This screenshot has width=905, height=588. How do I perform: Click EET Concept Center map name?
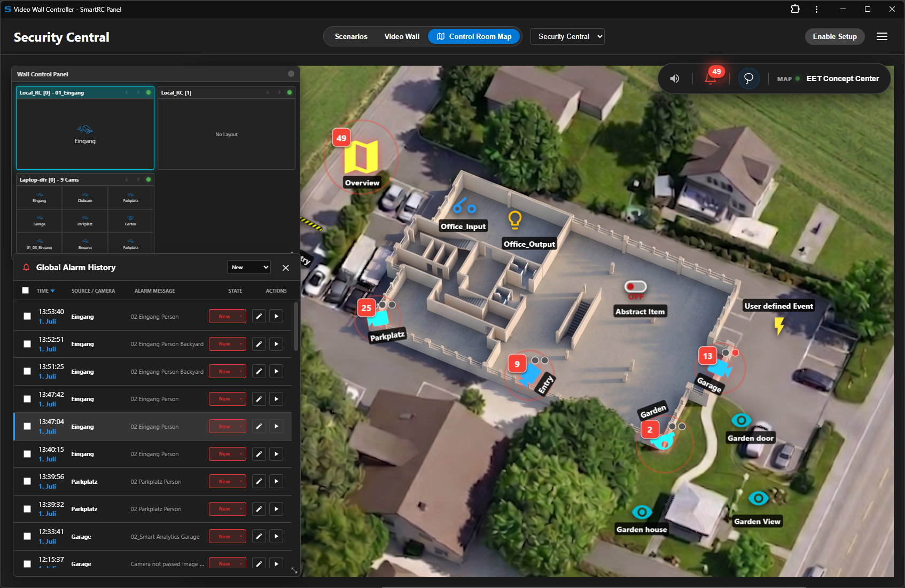pos(842,79)
